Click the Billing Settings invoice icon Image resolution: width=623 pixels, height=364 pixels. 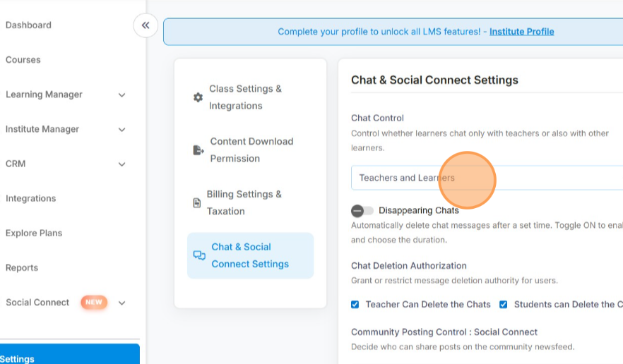pyautogui.click(x=197, y=203)
